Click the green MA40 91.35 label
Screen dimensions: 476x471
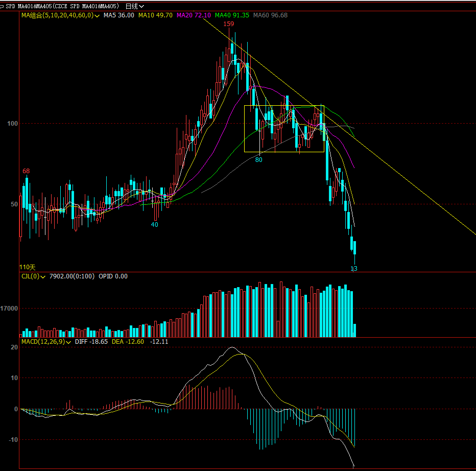232,15
